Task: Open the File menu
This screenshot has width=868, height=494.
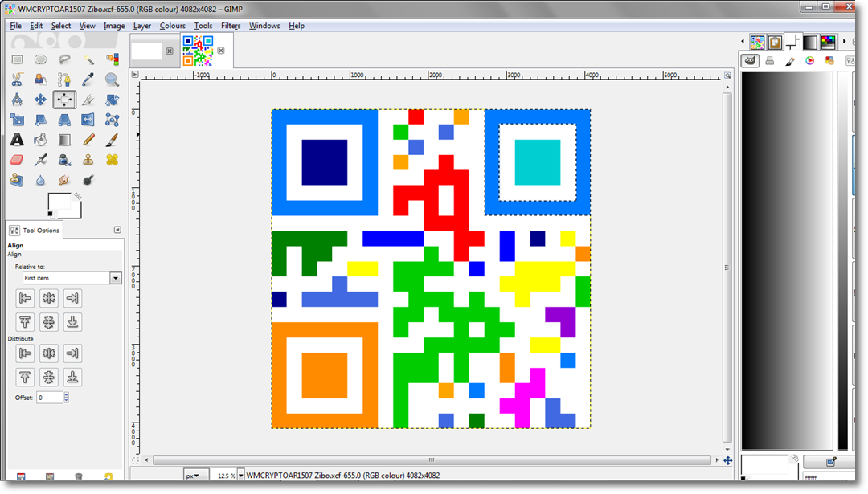Action: (x=15, y=26)
